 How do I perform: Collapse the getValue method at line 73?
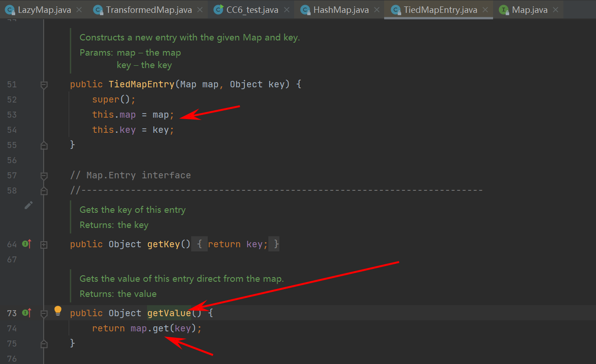(x=44, y=313)
